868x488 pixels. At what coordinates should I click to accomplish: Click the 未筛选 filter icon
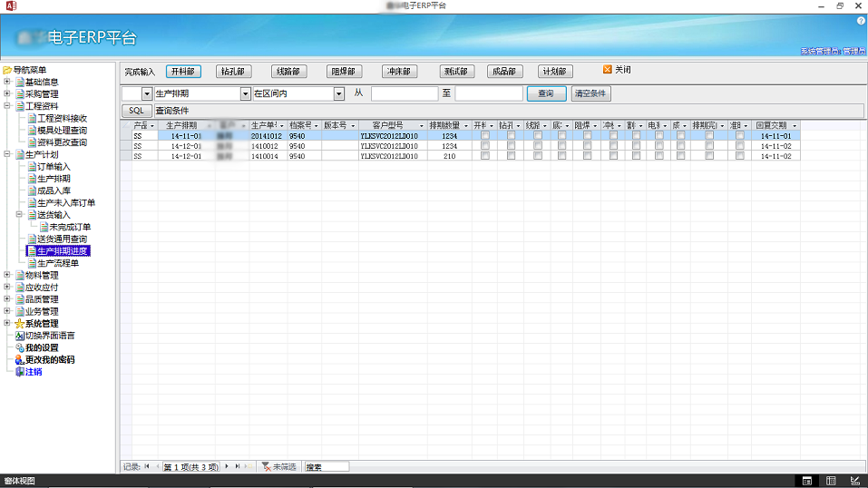click(266, 466)
